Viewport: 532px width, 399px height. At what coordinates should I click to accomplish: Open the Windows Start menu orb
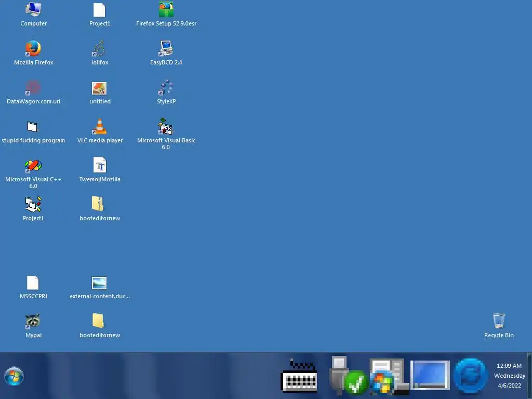pos(14,376)
